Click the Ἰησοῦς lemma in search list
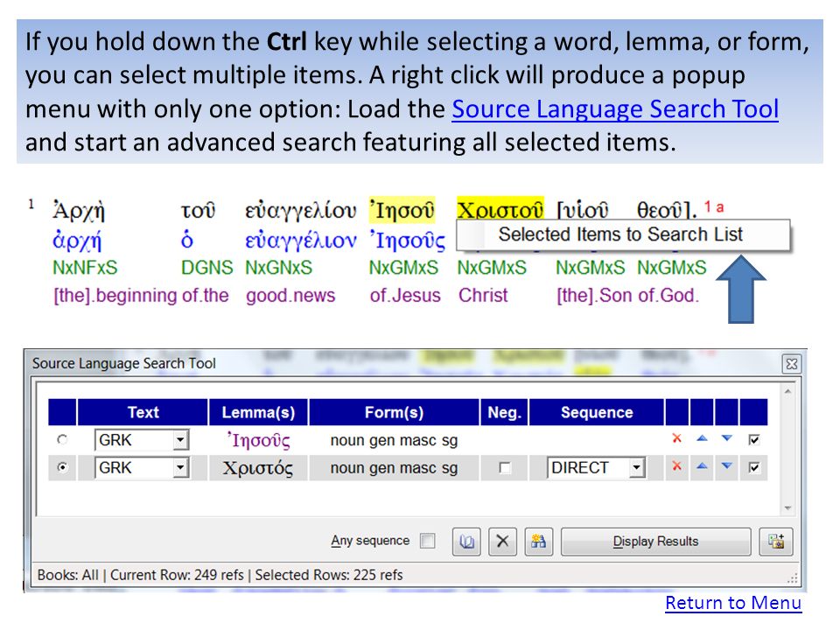840x630 pixels. pyautogui.click(x=257, y=440)
